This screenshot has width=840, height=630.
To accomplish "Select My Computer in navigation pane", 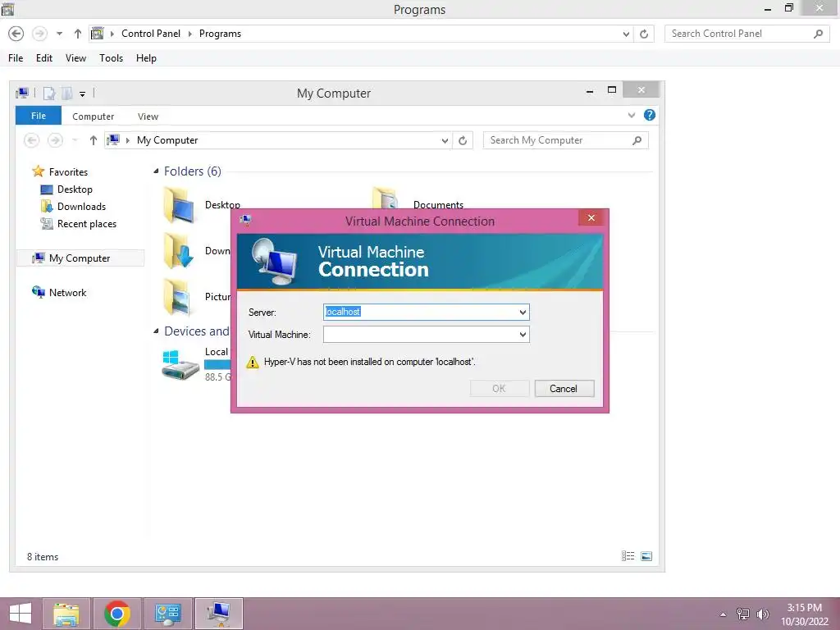I will click(x=80, y=258).
